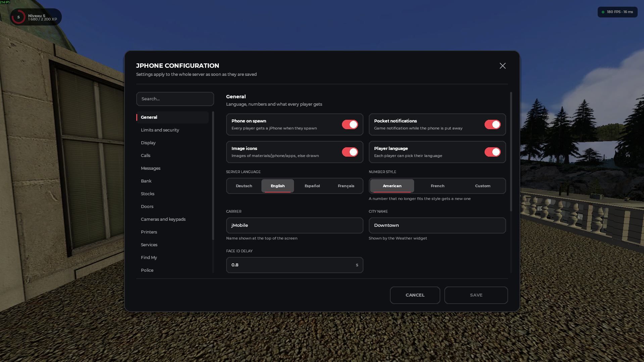Select the Bank section

[x=172, y=181]
